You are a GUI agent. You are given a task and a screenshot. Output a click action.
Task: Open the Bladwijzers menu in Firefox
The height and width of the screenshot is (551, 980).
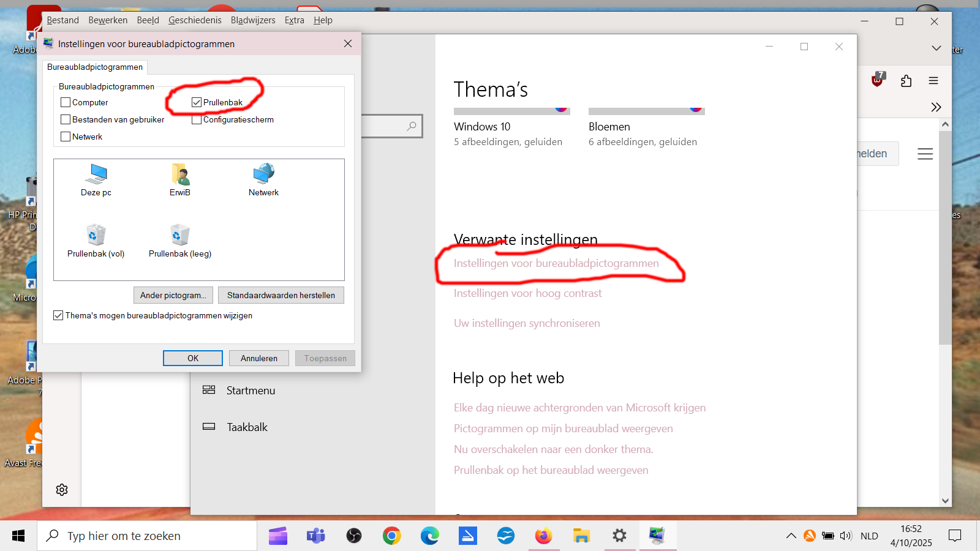coord(253,20)
